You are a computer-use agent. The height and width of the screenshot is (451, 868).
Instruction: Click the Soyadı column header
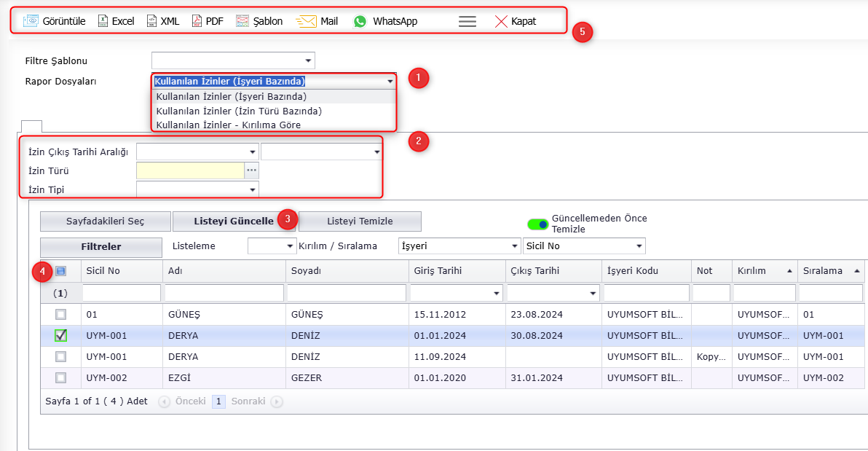tap(347, 271)
